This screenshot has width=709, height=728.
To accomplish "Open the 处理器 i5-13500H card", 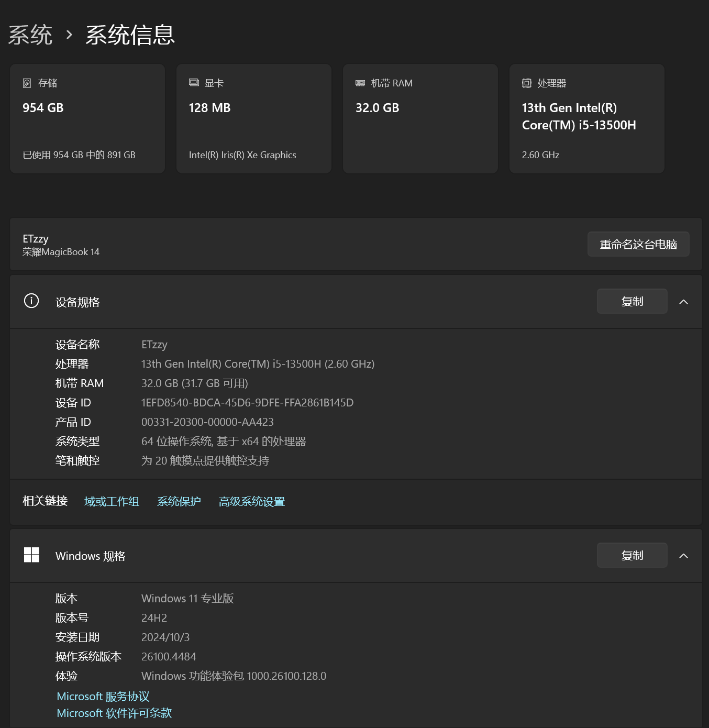I will [587, 119].
